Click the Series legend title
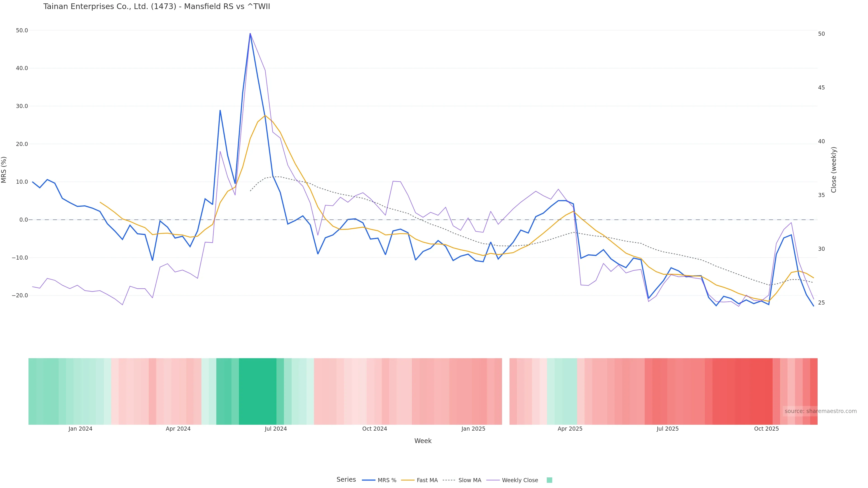Viewport: 868px width, 488px height. 346,480
